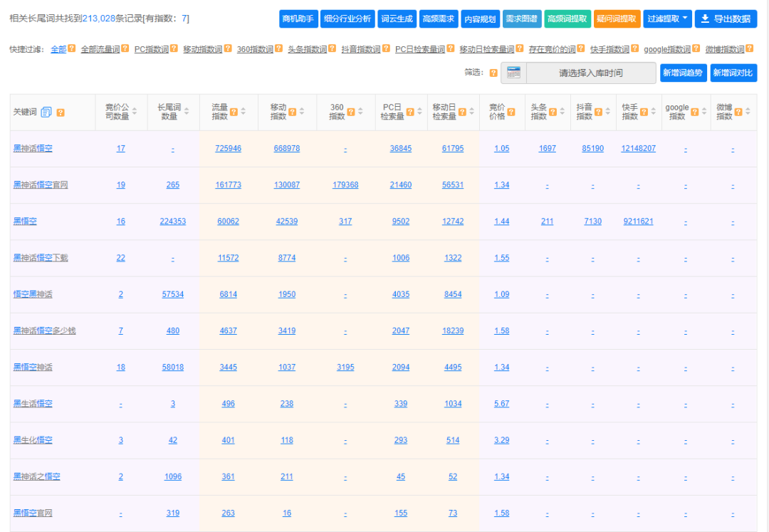The height and width of the screenshot is (532, 769).
Task: Click help icon next to 关键词 header
Action: point(61,113)
